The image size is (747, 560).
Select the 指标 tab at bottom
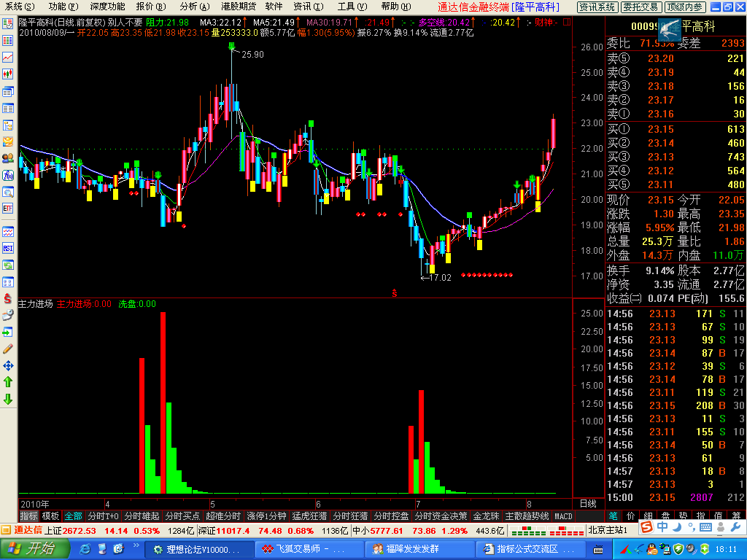28,516
